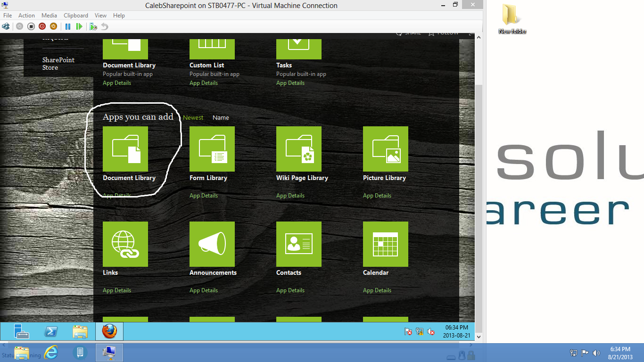Click the Revert arrow toolbar icon
This screenshot has height=362, width=644.
click(105, 26)
